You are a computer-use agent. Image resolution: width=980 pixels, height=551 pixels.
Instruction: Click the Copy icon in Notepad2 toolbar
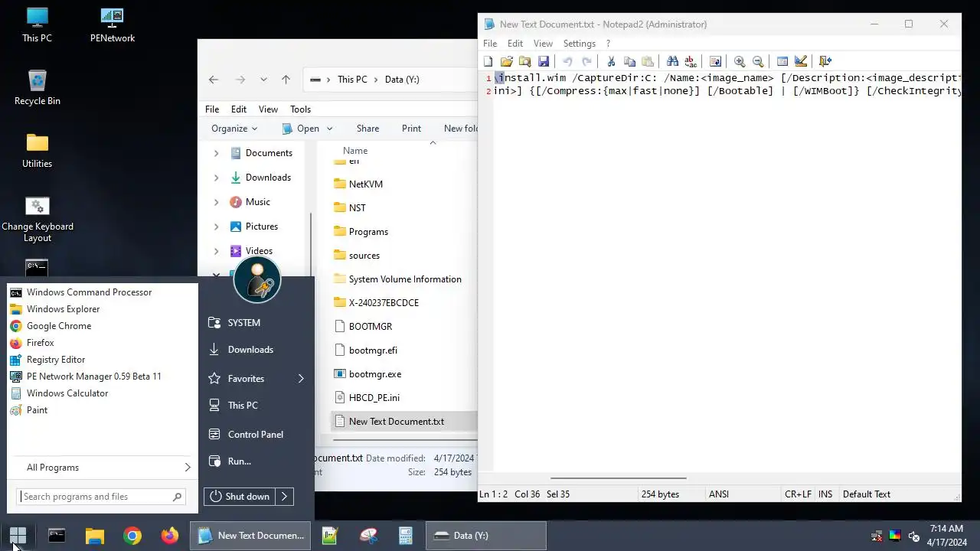click(629, 61)
